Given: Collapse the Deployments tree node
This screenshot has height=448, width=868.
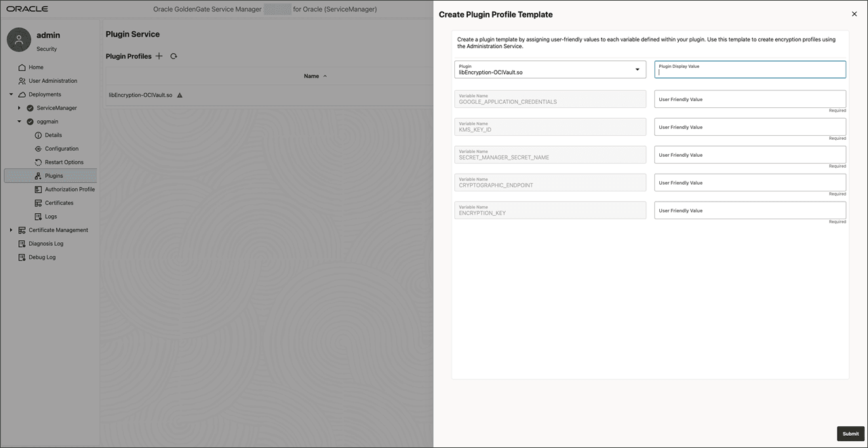Looking at the screenshot, I should [11, 94].
